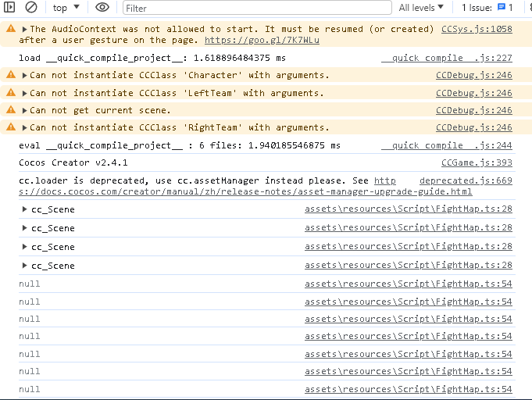Click warning icon on 'Can not get current scene'

11,110
